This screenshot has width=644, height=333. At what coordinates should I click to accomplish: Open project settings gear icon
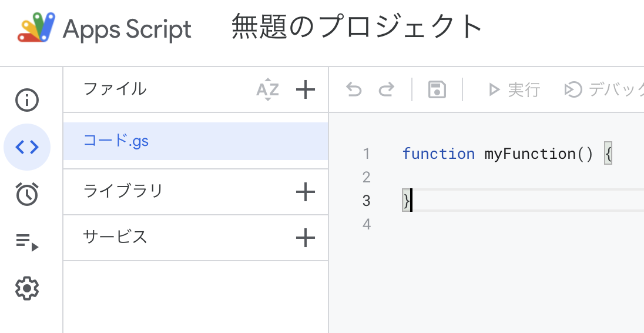(x=27, y=289)
